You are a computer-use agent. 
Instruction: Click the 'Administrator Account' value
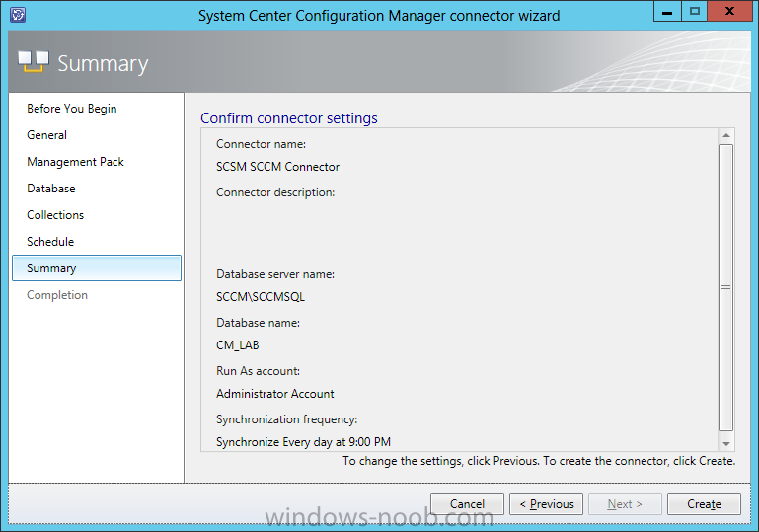275,394
